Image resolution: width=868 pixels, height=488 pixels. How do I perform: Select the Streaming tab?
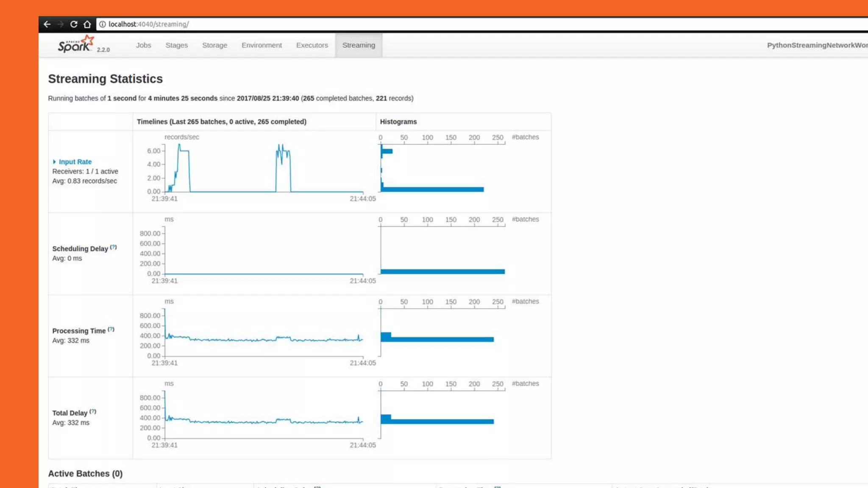click(359, 45)
